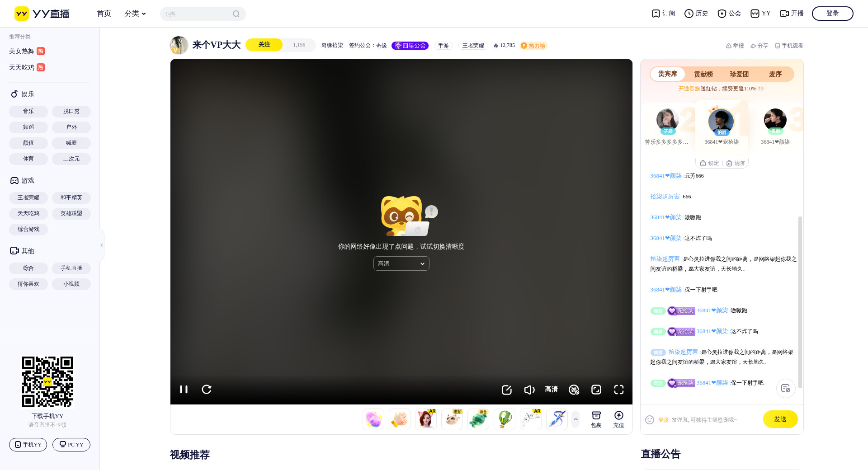The image size is (868, 470).
Task: Send the green candy gift
Action: (478, 419)
